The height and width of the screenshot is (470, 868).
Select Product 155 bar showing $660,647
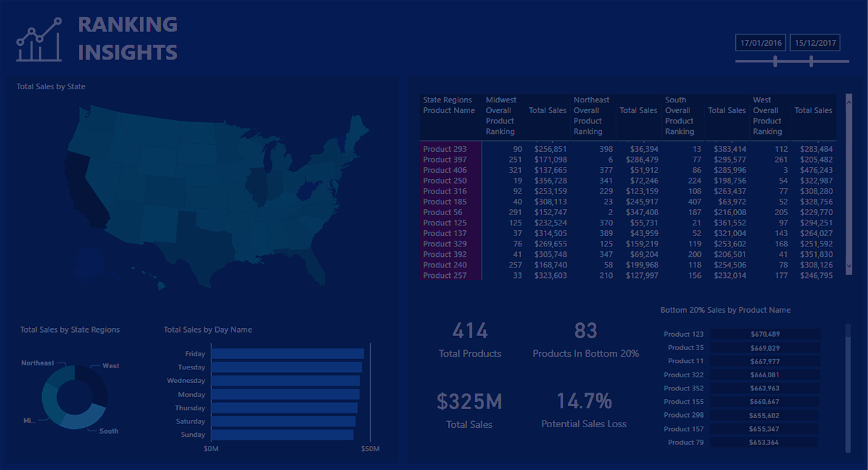(x=765, y=401)
